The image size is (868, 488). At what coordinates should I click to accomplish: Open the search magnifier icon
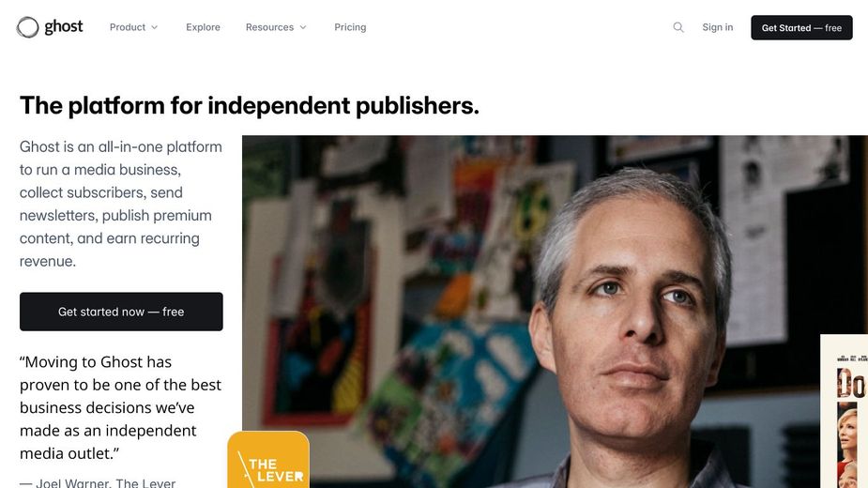(x=678, y=27)
